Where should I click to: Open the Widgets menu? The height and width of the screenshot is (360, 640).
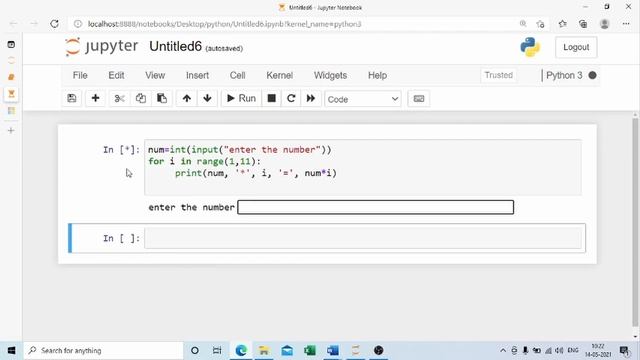pyautogui.click(x=330, y=76)
